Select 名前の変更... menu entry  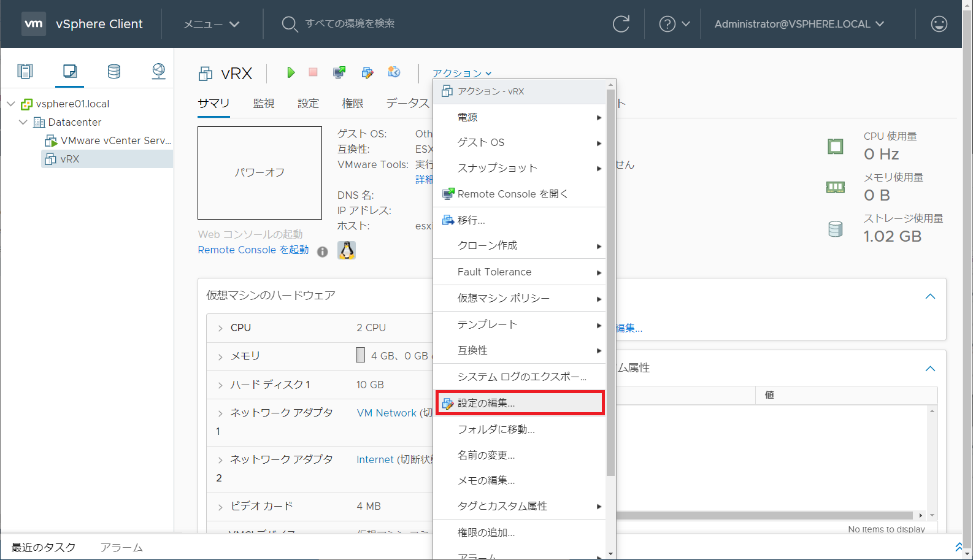click(x=520, y=455)
